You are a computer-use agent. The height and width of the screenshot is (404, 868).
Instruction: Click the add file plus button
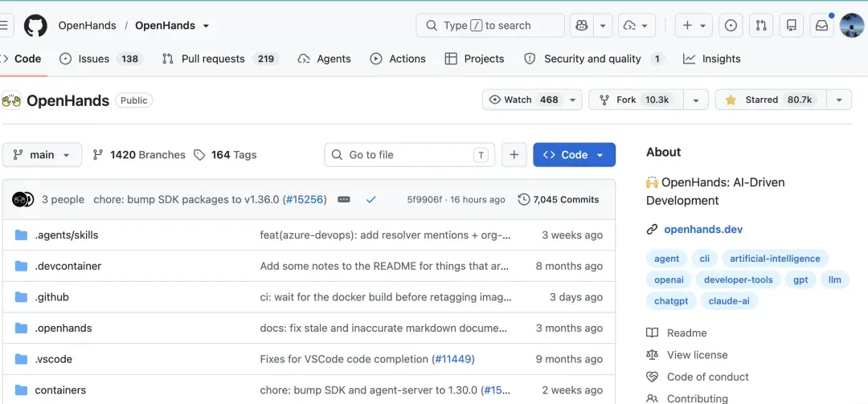point(514,155)
